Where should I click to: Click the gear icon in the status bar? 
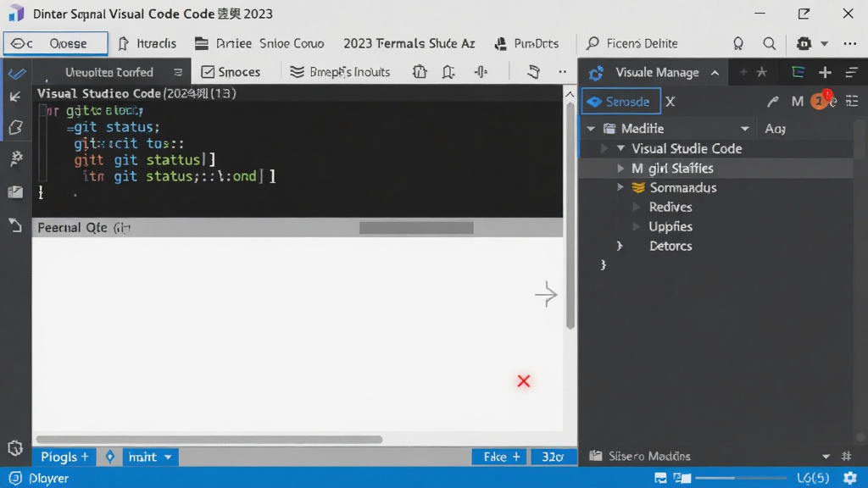(x=849, y=478)
